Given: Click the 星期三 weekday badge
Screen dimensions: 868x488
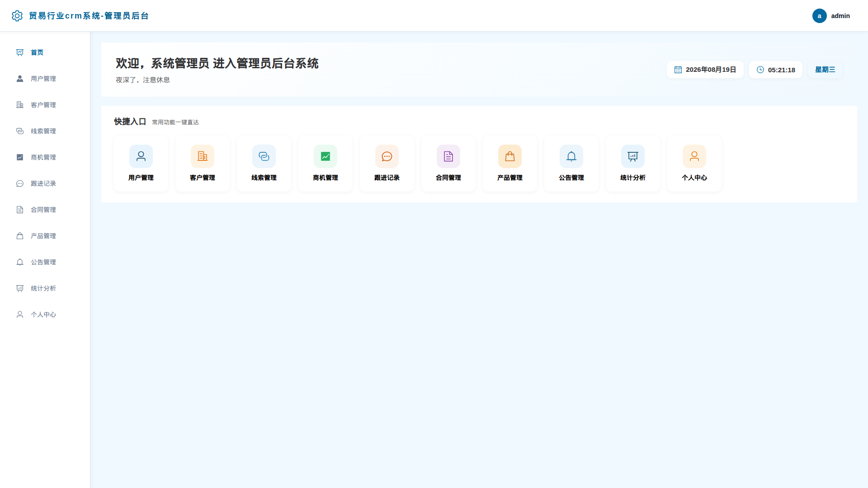Looking at the screenshot, I should click(825, 70).
